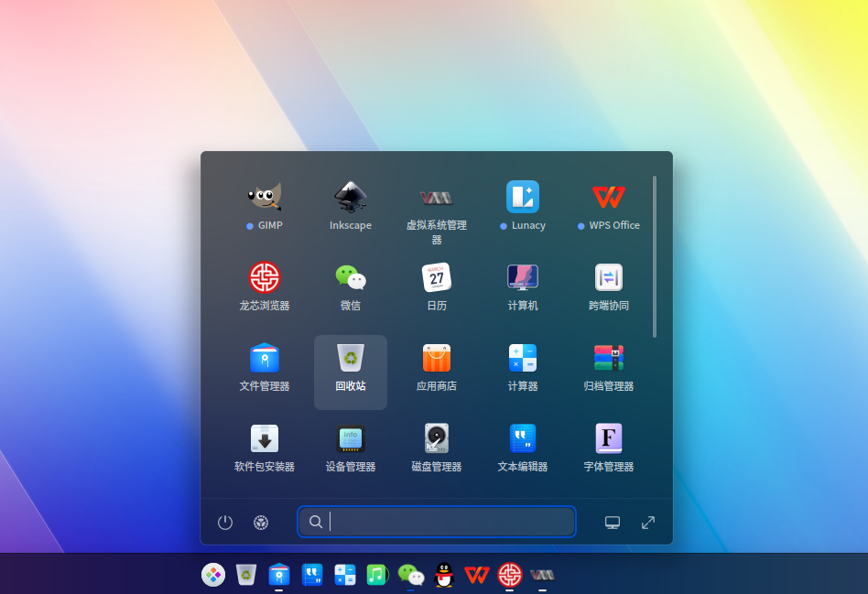Launch 软件包安装器
The height and width of the screenshot is (594, 868).
[x=265, y=448]
